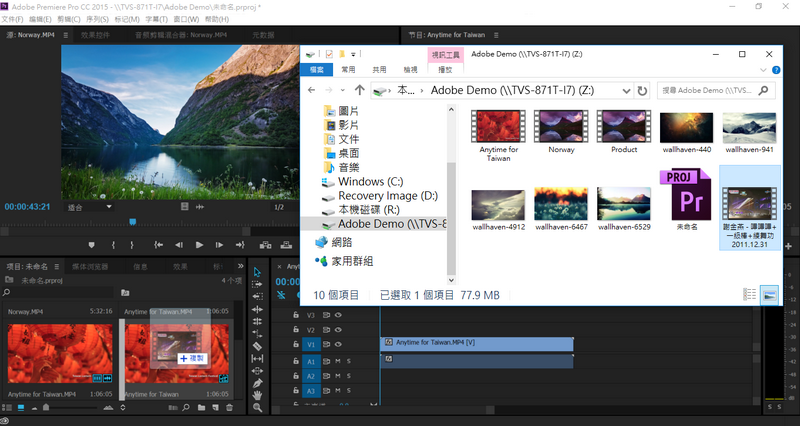Mark Out point in Source monitor

coord(132,245)
